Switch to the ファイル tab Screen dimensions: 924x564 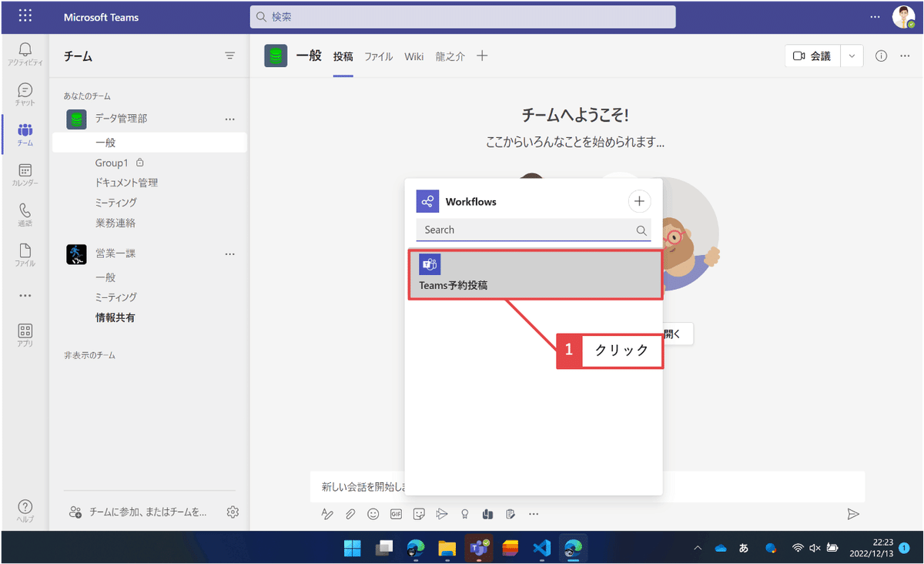(x=379, y=56)
